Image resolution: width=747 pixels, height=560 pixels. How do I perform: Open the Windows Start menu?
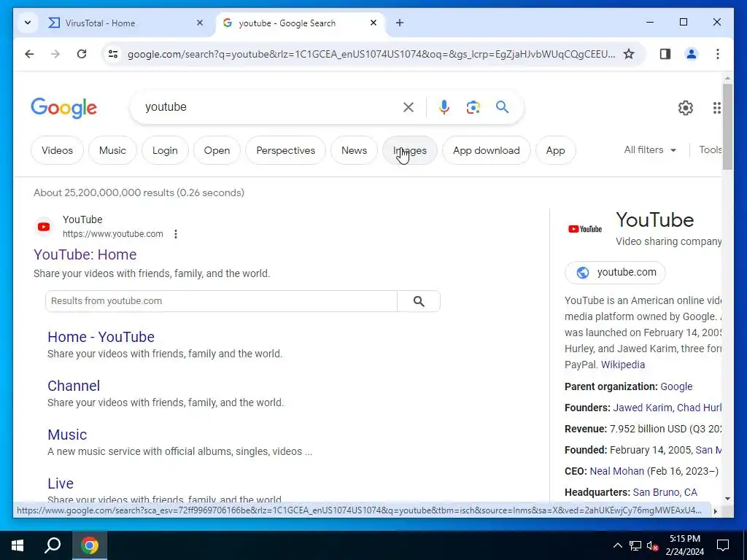[18, 545]
